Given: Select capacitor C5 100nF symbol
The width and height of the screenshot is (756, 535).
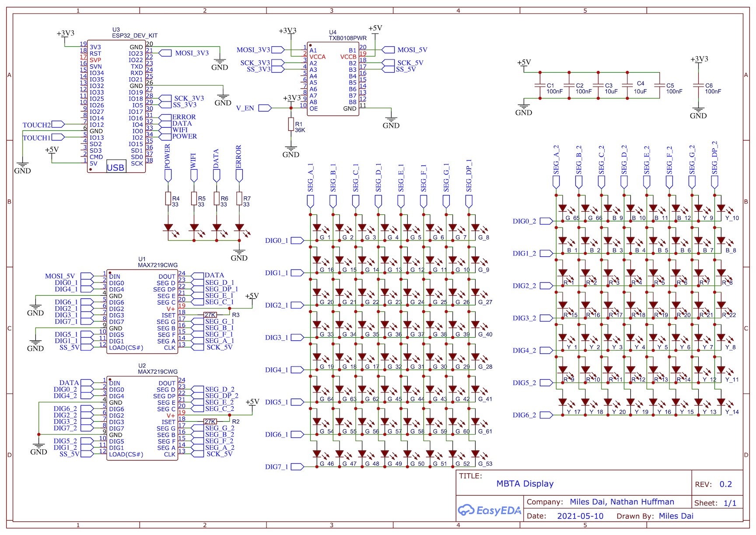Looking at the screenshot, I should [659, 85].
